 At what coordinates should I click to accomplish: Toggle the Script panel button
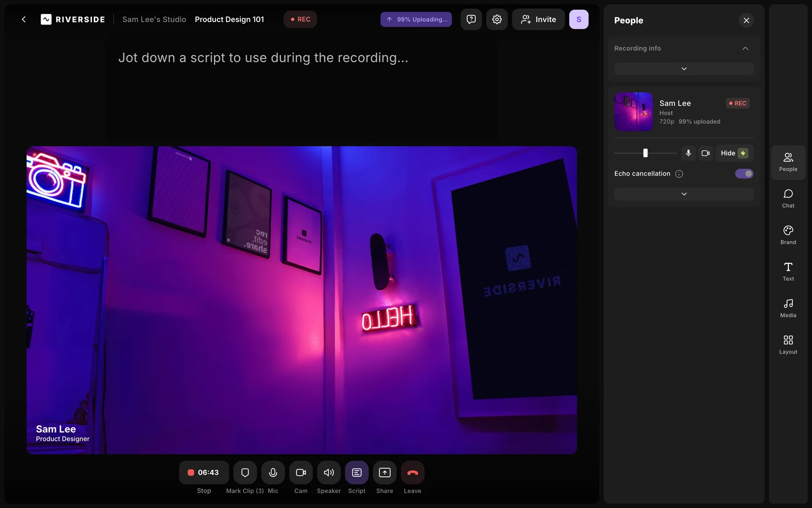[x=357, y=472]
